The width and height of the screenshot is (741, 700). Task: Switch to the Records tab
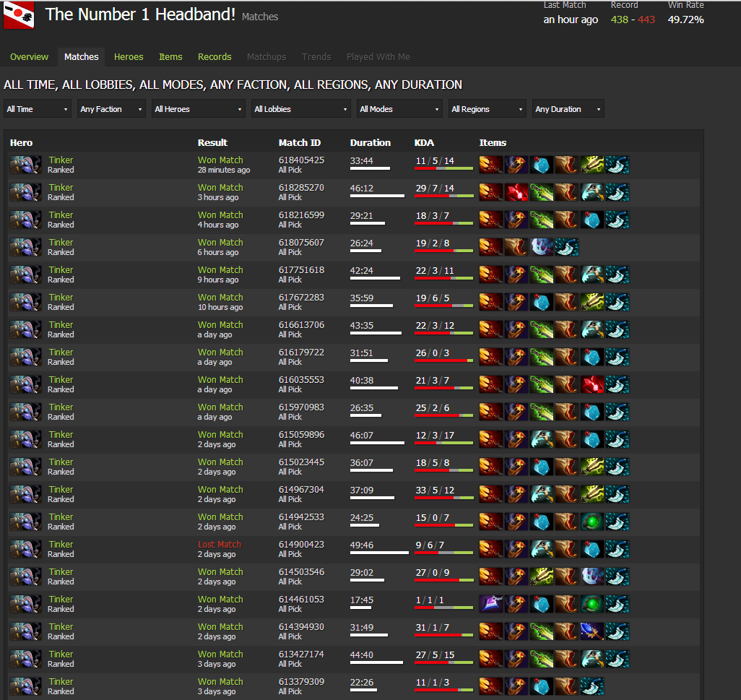[x=214, y=57]
